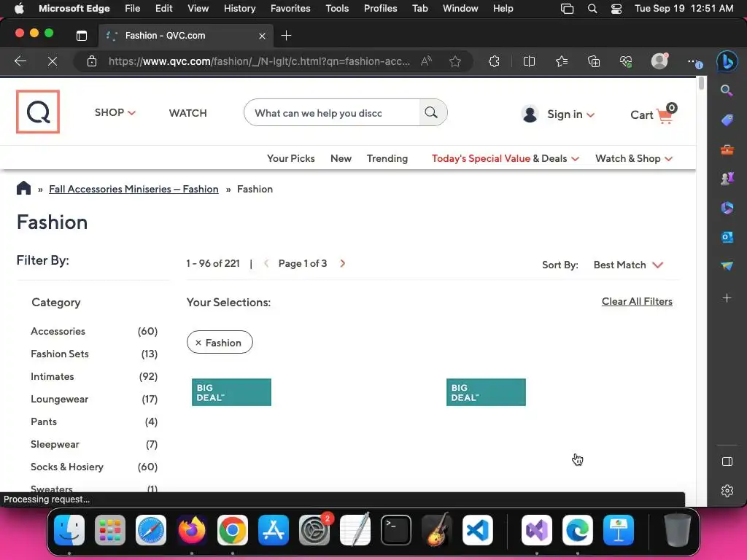Open Edge Settings and more menu

pyautogui.click(x=693, y=61)
